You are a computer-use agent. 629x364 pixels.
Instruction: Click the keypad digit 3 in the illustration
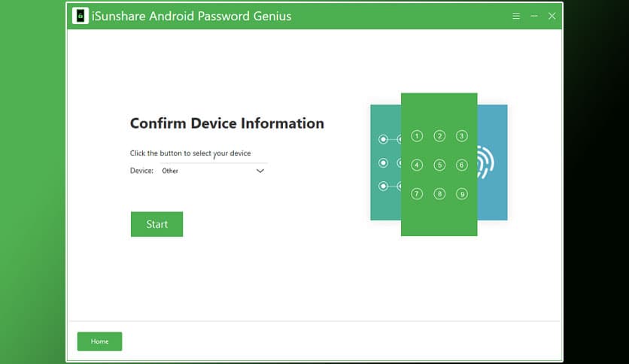coord(462,136)
